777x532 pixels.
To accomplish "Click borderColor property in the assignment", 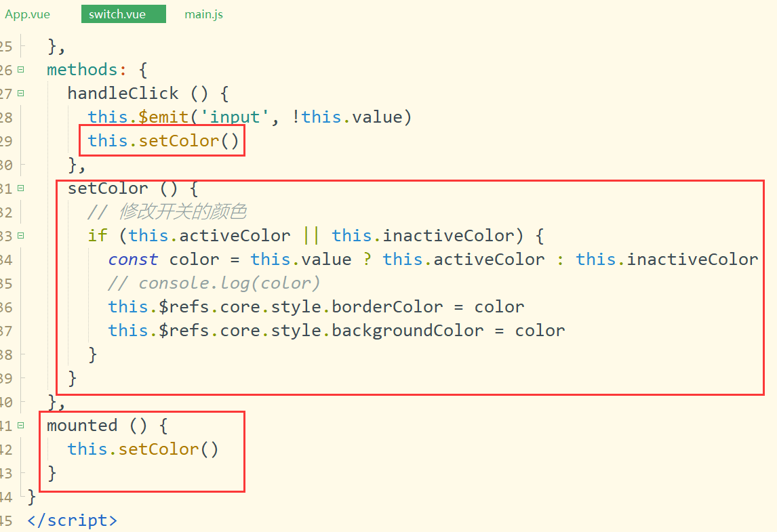I will [x=387, y=307].
